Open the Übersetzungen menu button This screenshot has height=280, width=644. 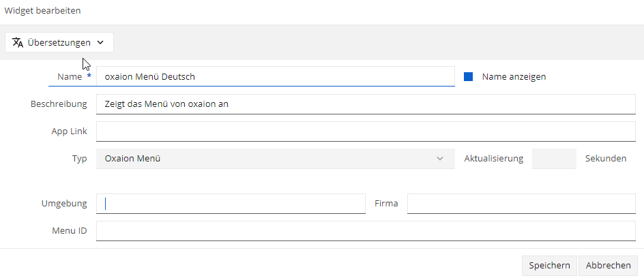(59, 42)
